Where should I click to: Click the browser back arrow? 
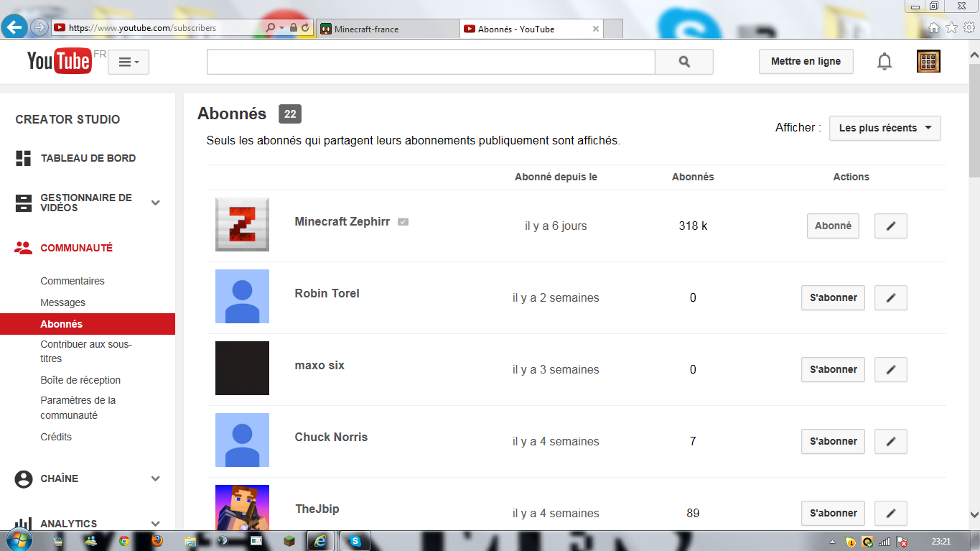(14, 28)
